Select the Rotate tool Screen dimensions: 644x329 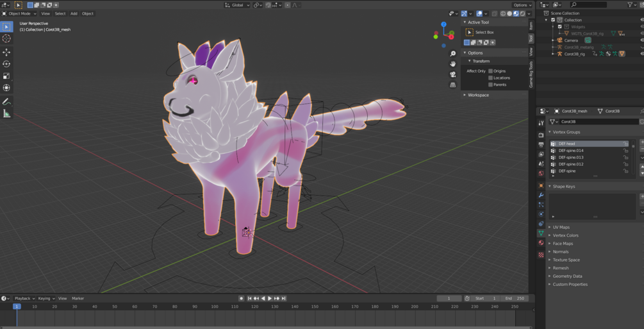pyautogui.click(x=6, y=63)
